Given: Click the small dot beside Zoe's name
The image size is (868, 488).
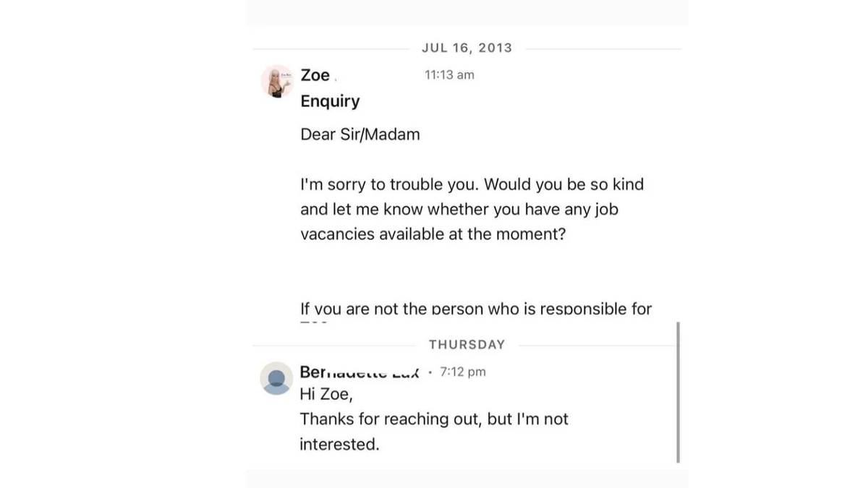Looking at the screenshot, I should pos(336,79).
